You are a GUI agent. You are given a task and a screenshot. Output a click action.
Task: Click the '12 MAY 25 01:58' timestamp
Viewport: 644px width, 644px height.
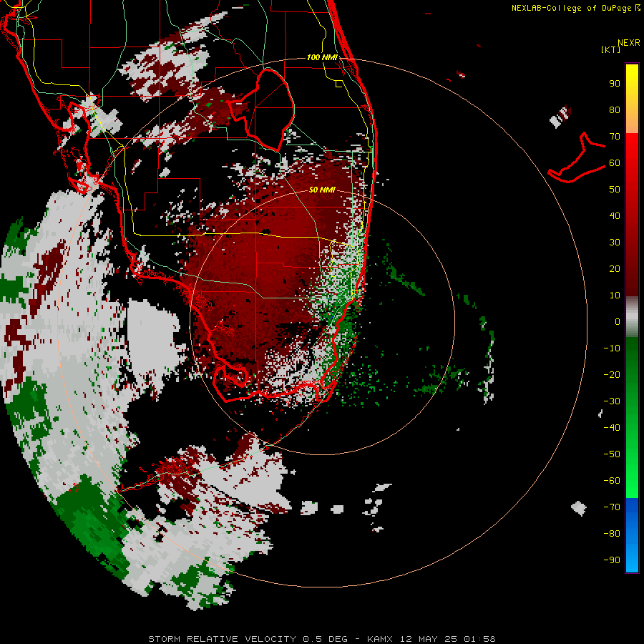tap(448, 639)
